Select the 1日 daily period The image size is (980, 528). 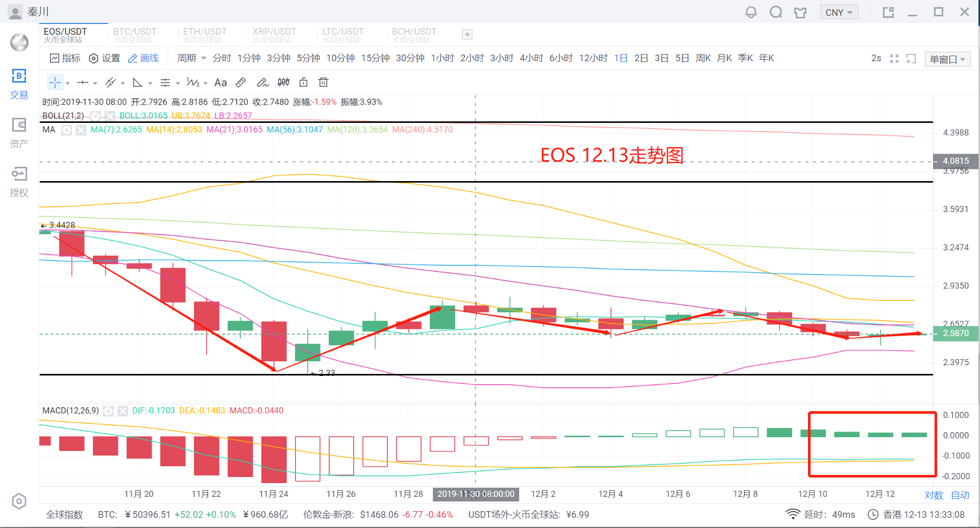[x=621, y=58]
